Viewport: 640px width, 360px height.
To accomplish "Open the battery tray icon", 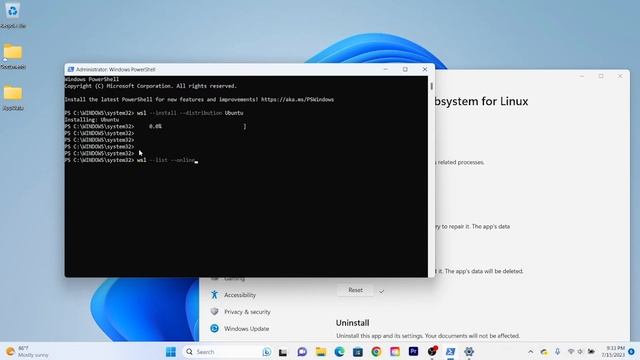I will (x=591, y=351).
